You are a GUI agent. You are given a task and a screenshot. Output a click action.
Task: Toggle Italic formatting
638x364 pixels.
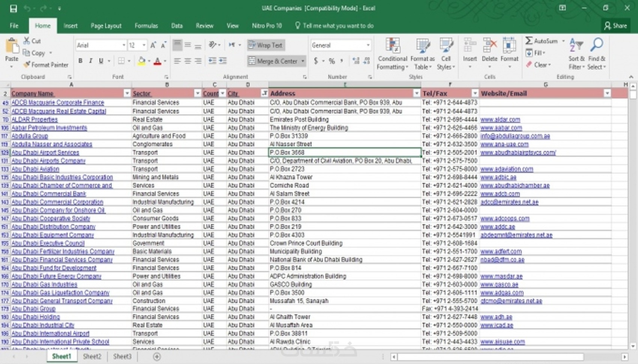[x=90, y=61]
